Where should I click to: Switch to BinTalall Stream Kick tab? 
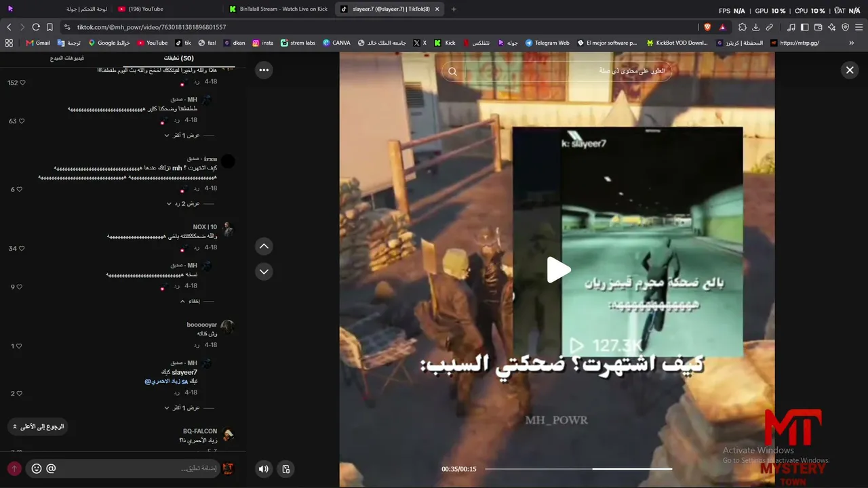(278, 9)
